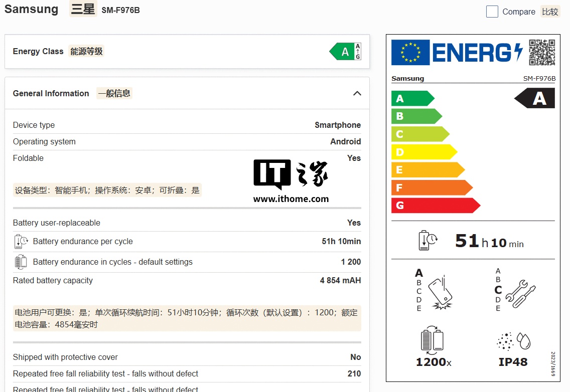This screenshot has height=392, width=570.
Task: Click the Smartphone device type value
Action: point(338,125)
